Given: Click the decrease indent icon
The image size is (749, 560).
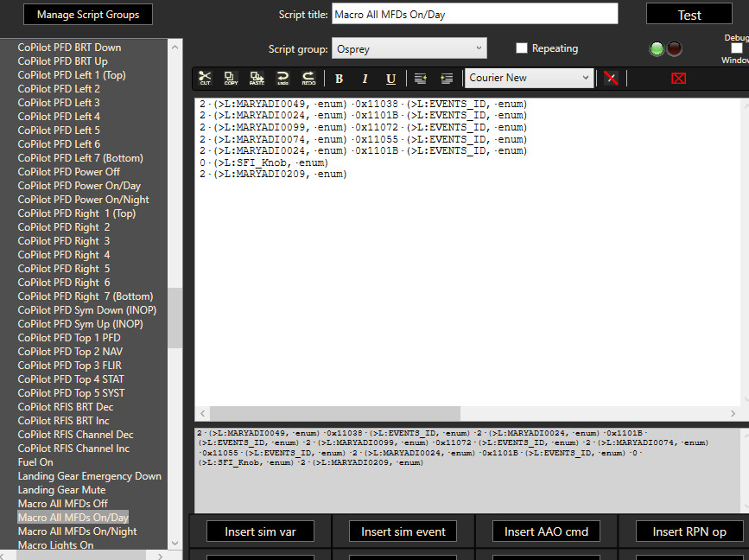Looking at the screenshot, I should [419, 79].
